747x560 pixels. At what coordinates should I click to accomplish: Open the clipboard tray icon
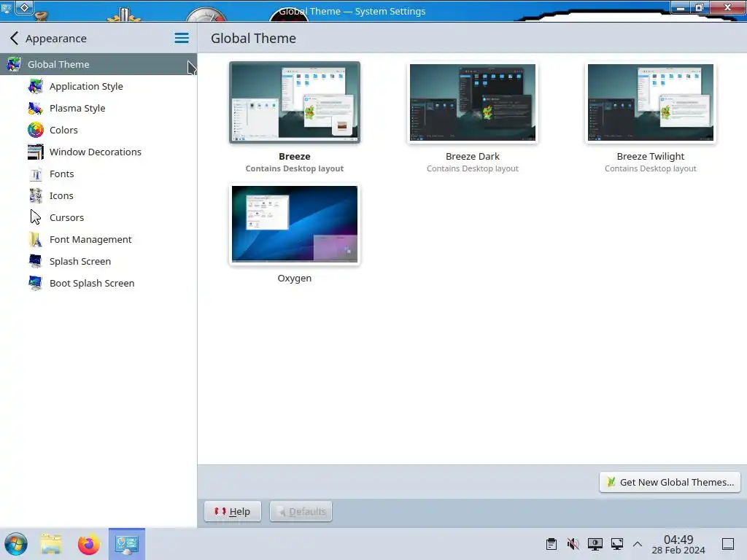[x=551, y=544]
